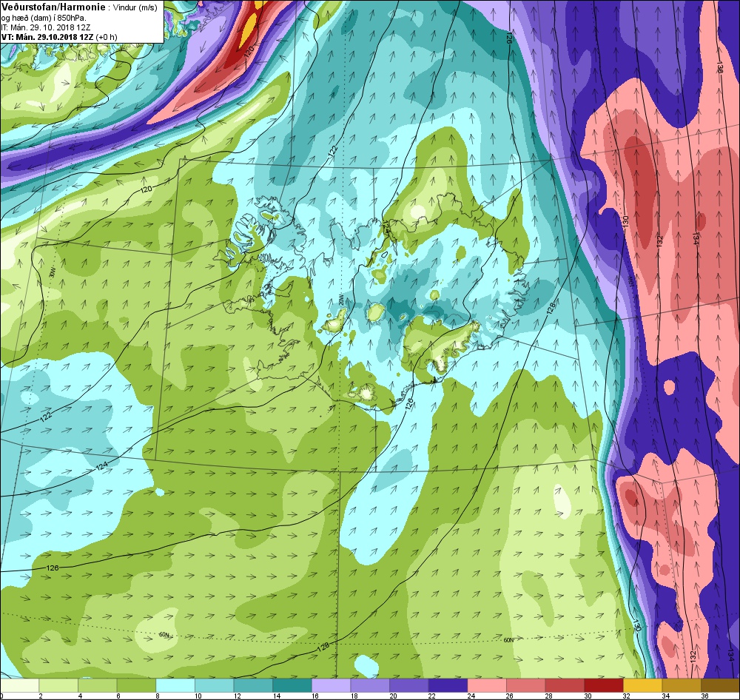740x700 pixels.
Task: Click the "Veðurstofan/Harmonie" title text
Action: pyautogui.click(x=53, y=7)
